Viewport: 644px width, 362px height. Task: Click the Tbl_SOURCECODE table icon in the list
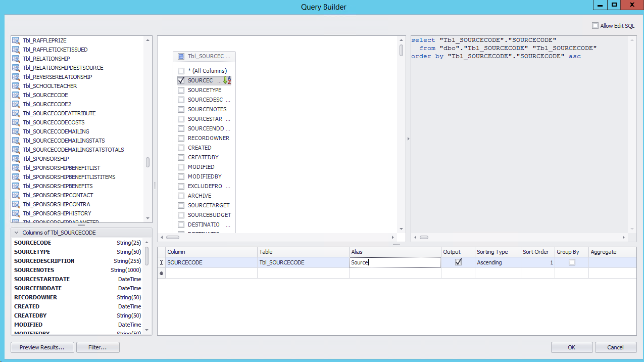tap(16, 95)
